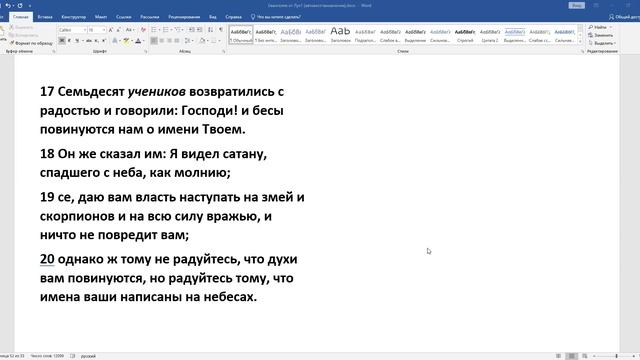
Task: Open line spacing options
Action: pyautogui.click(x=188, y=41)
